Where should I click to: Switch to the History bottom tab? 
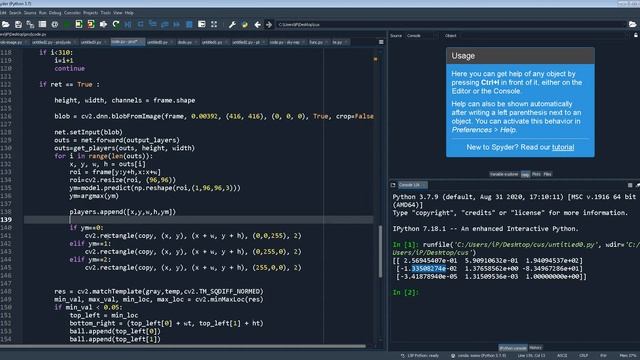click(x=536, y=348)
